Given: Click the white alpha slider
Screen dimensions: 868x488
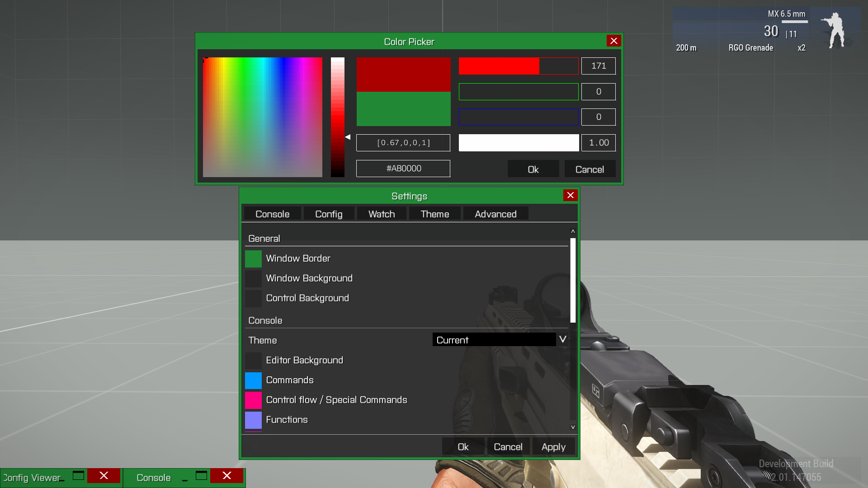Looking at the screenshot, I should pyautogui.click(x=519, y=143).
